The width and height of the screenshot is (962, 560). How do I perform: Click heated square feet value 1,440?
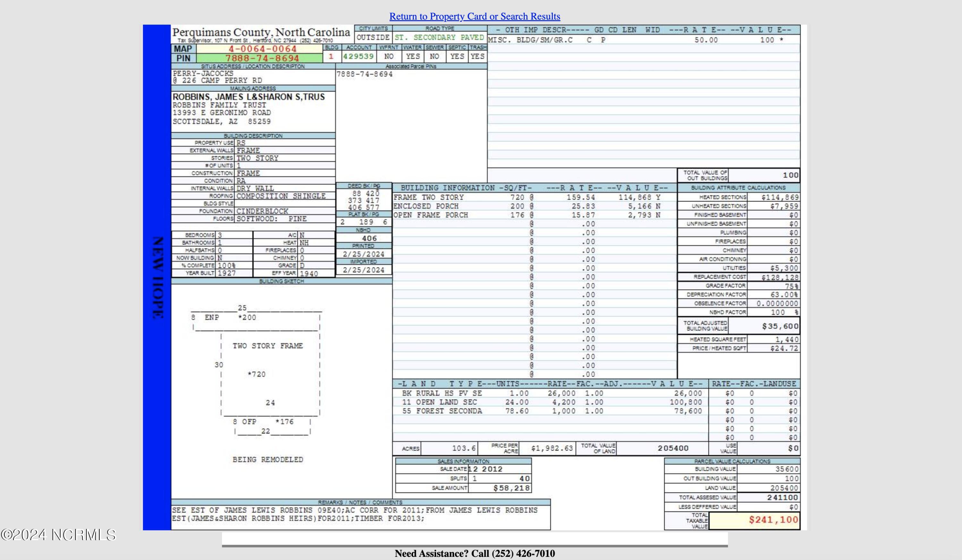(787, 339)
